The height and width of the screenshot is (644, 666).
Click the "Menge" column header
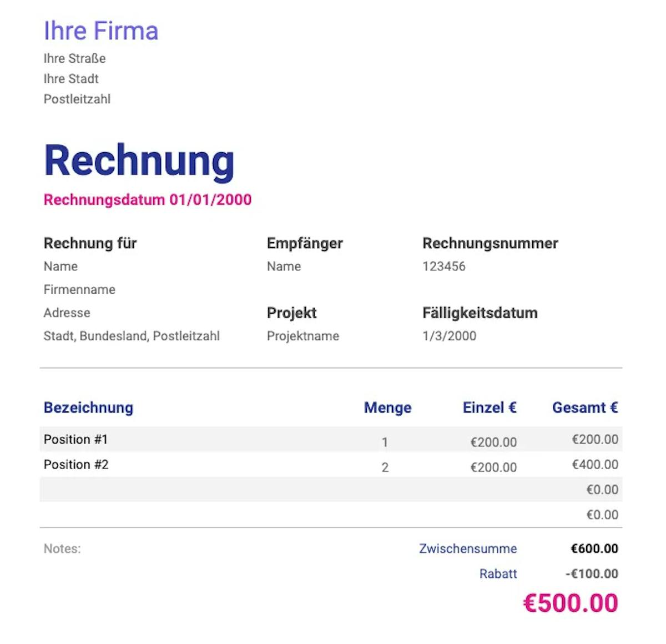pos(387,407)
